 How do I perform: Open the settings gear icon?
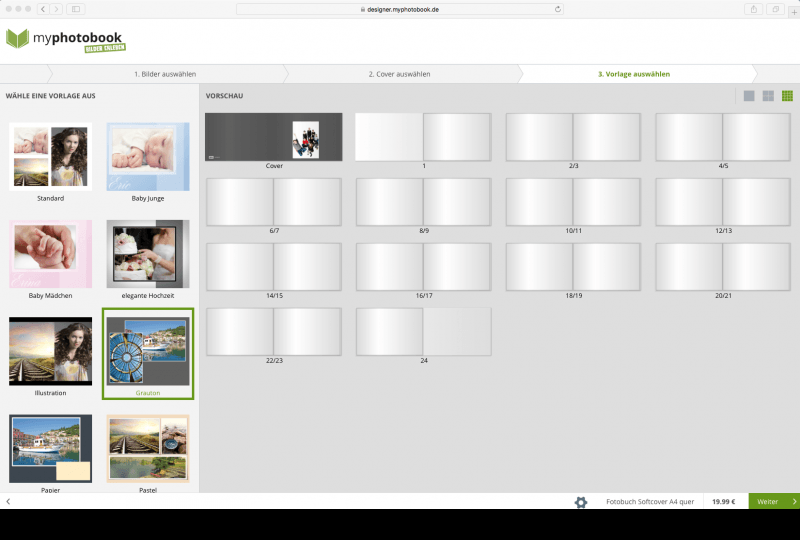pyautogui.click(x=581, y=502)
